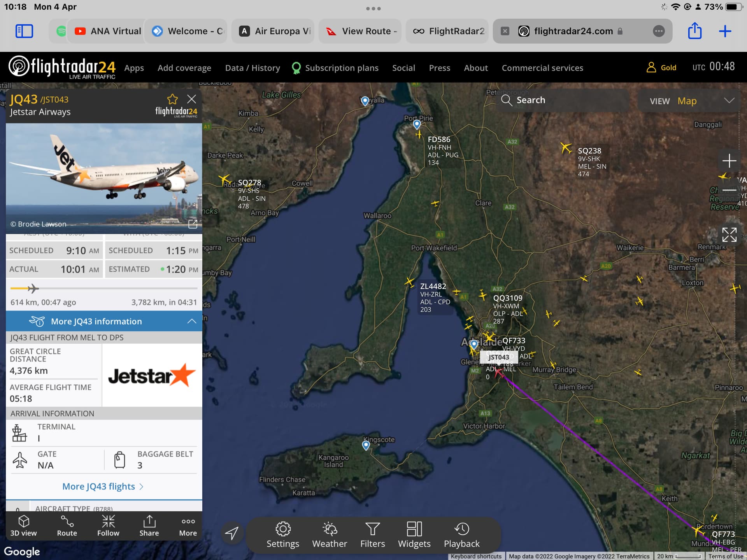Click the map Search field
The image size is (747, 560).
click(x=564, y=100)
